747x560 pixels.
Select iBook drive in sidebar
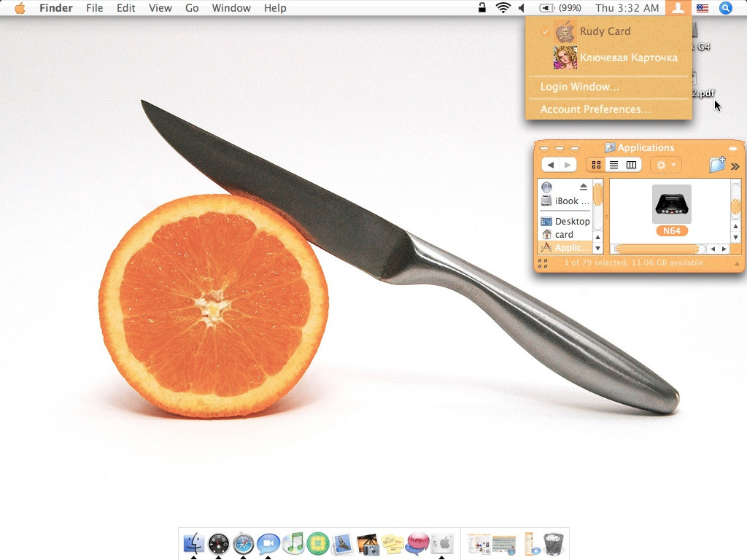(x=565, y=201)
